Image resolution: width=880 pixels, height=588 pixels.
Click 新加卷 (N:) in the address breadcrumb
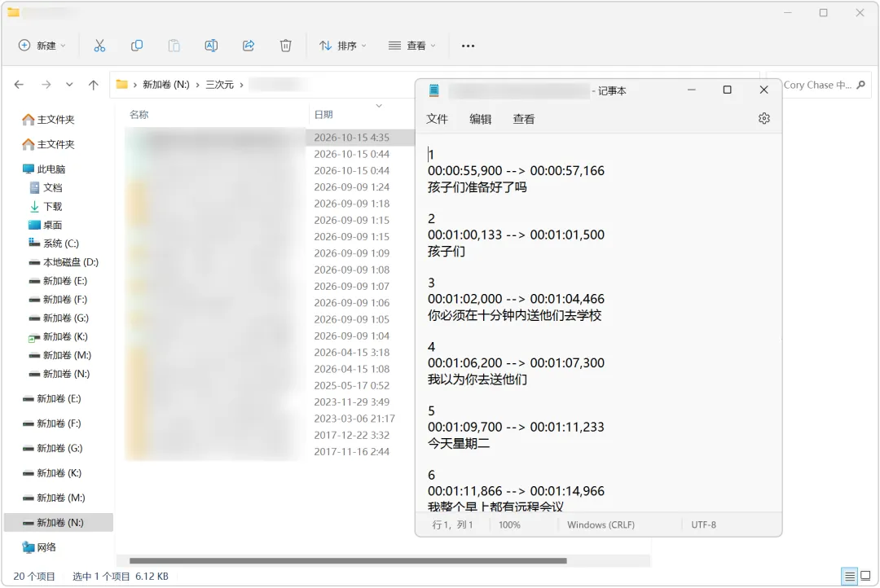(165, 85)
